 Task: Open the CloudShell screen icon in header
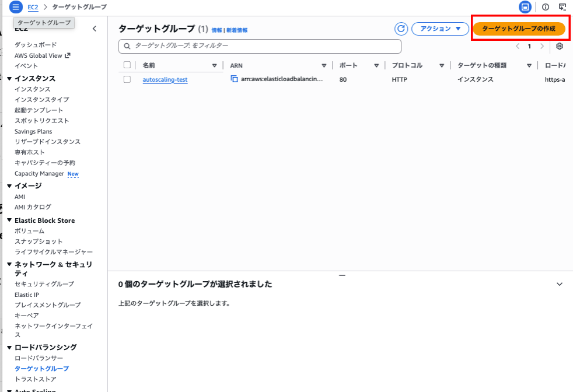tap(562, 7)
